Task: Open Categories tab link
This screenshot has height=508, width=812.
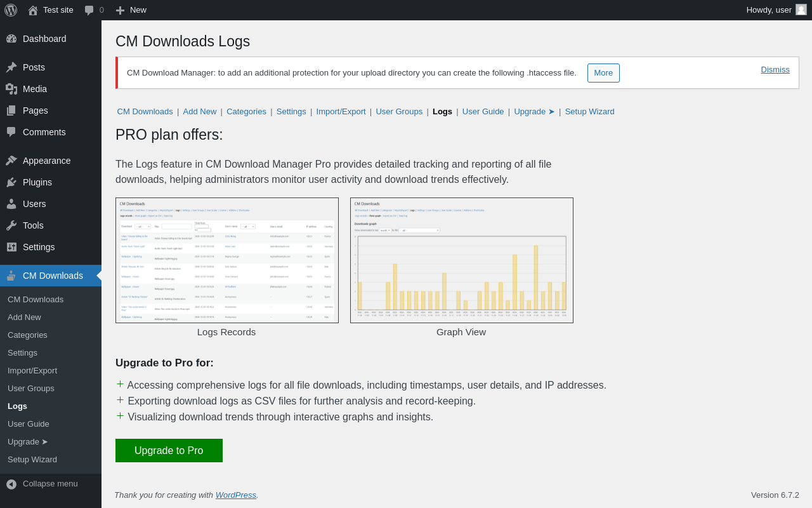Action: [246, 112]
